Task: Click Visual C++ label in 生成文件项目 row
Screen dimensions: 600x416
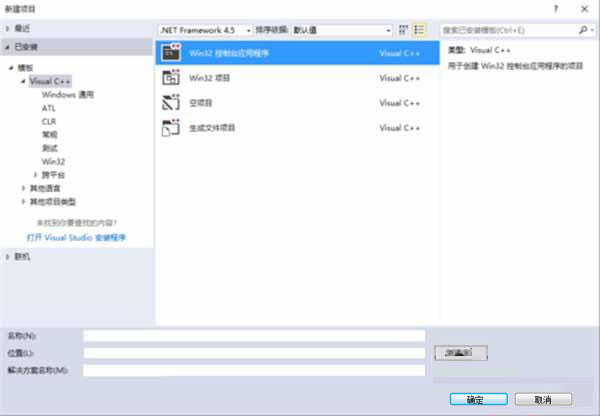Action: (x=399, y=128)
